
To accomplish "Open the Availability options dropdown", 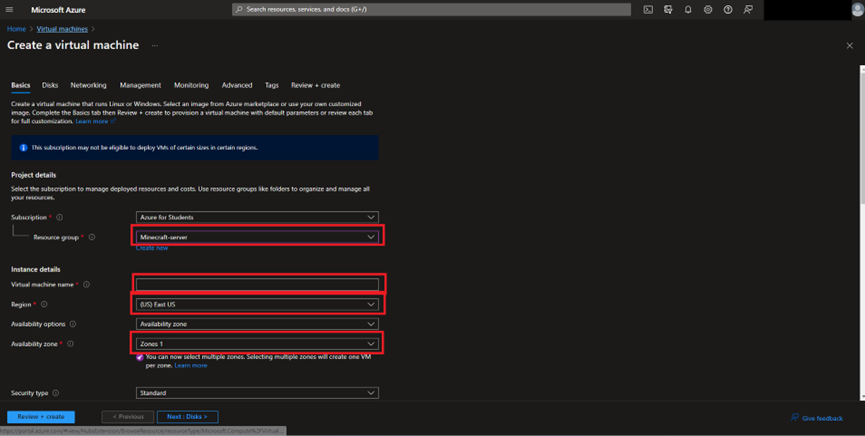I will [257, 324].
